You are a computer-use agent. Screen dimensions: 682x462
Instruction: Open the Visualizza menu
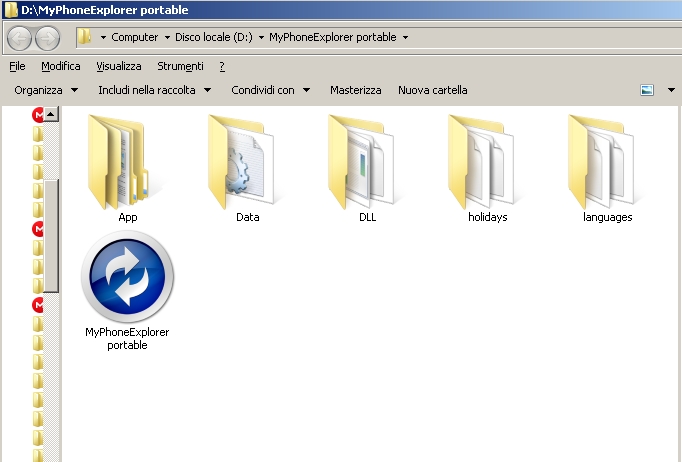[118, 66]
